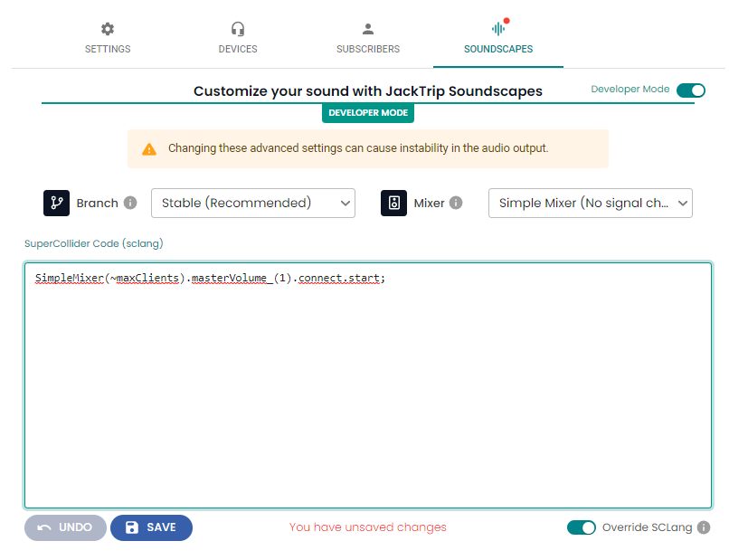Click the Override SCLang info icon
The height and width of the screenshot is (560, 729).
[703, 527]
